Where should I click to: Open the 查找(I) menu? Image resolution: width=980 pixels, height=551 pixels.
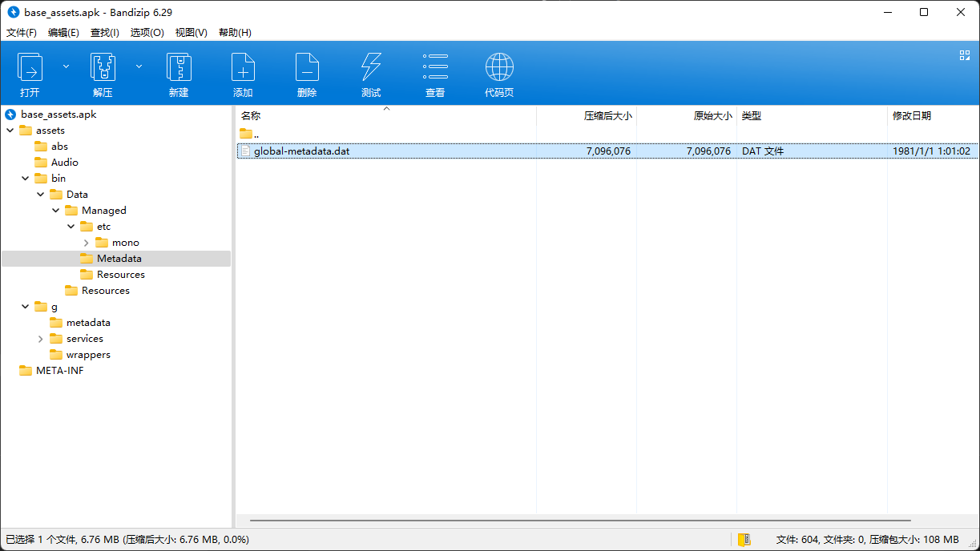click(104, 33)
